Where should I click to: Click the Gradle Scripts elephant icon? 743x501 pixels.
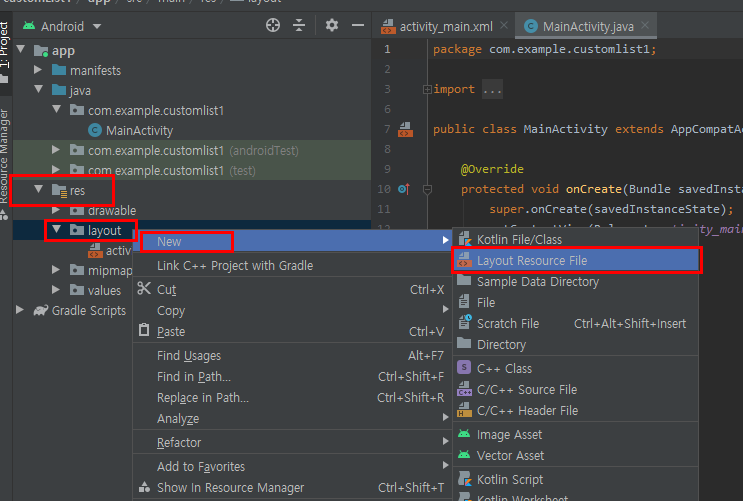(x=41, y=310)
